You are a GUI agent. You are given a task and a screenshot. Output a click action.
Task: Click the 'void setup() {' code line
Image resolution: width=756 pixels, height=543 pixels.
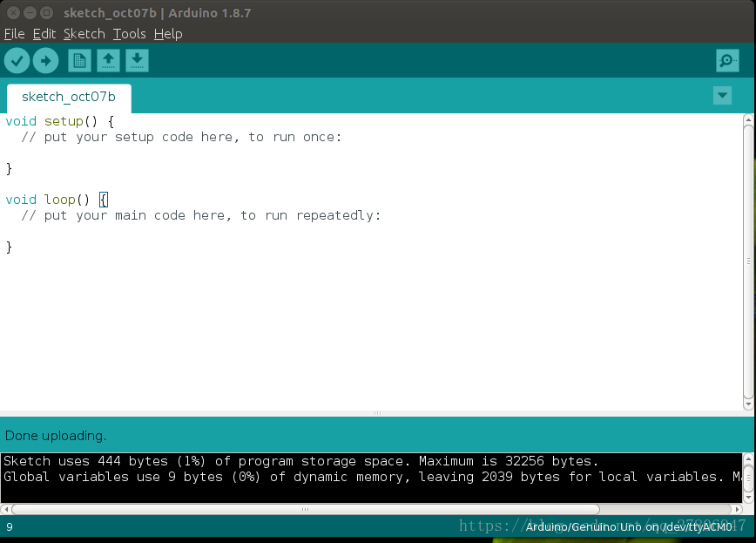pyautogui.click(x=60, y=121)
